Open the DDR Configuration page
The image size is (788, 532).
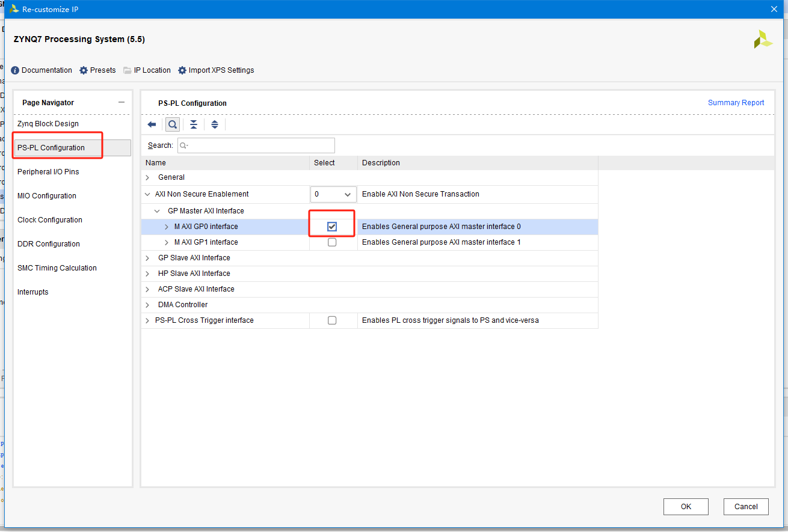pos(49,244)
